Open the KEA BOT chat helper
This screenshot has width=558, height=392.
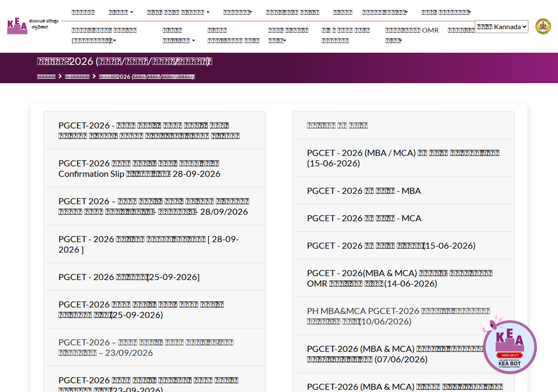[510, 345]
